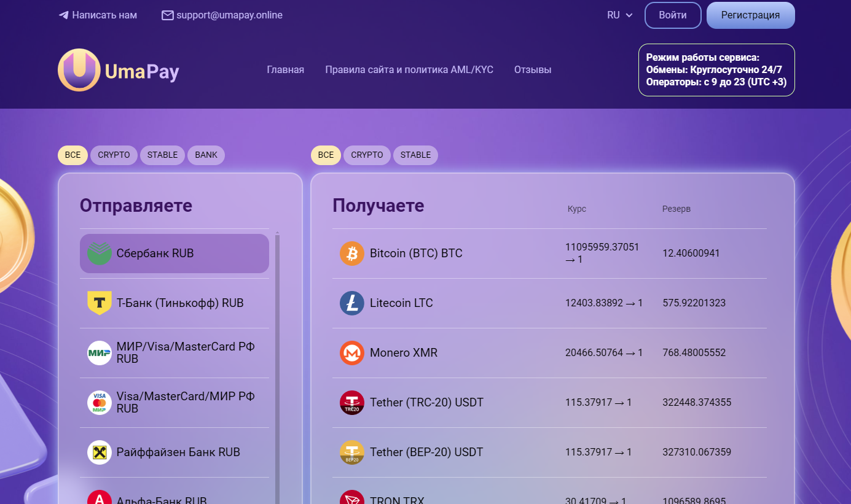Click the UmaPay logo emblem
This screenshot has width=851, height=504.
tap(79, 70)
